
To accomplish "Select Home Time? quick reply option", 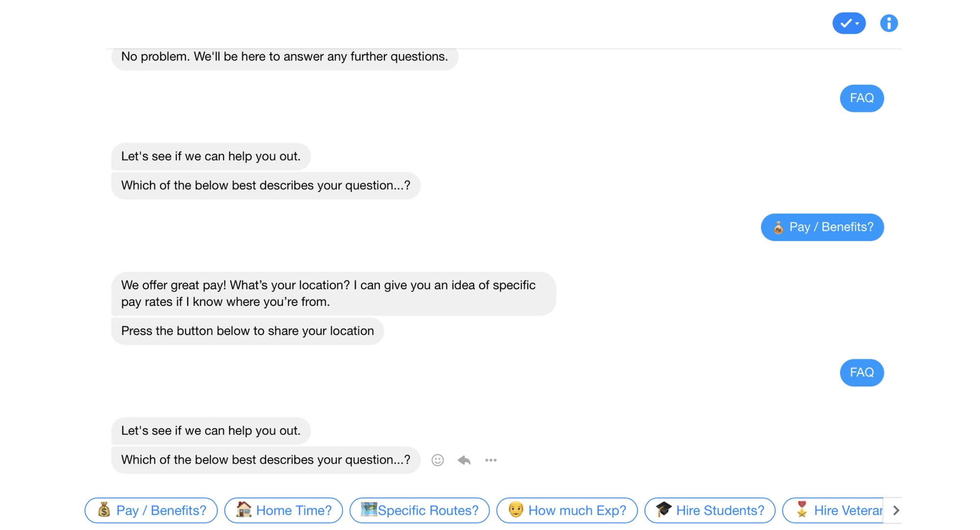I will pos(285,510).
